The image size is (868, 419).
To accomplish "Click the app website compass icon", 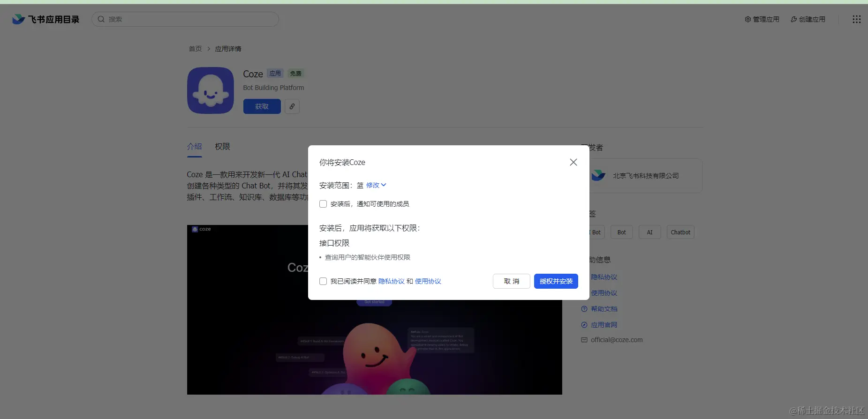I will pyautogui.click(x=584, y=325).
